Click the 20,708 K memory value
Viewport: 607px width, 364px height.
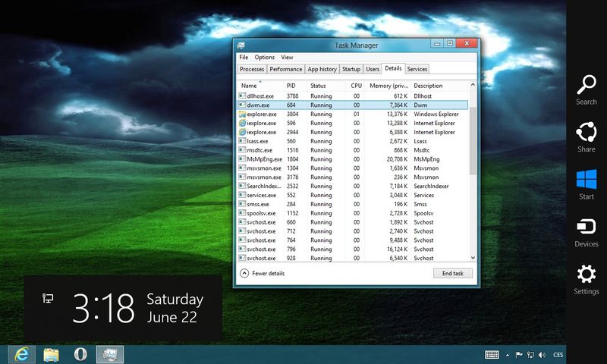[x=397, y=159]
